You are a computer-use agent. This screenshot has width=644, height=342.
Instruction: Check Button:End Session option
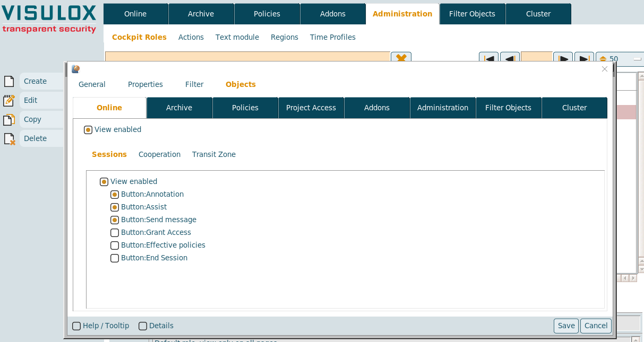tap(115, 258)
